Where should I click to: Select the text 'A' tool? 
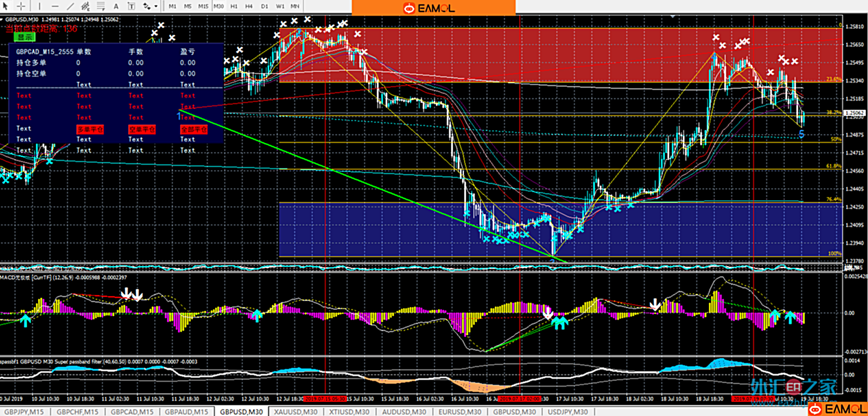(x=116, y=6)
